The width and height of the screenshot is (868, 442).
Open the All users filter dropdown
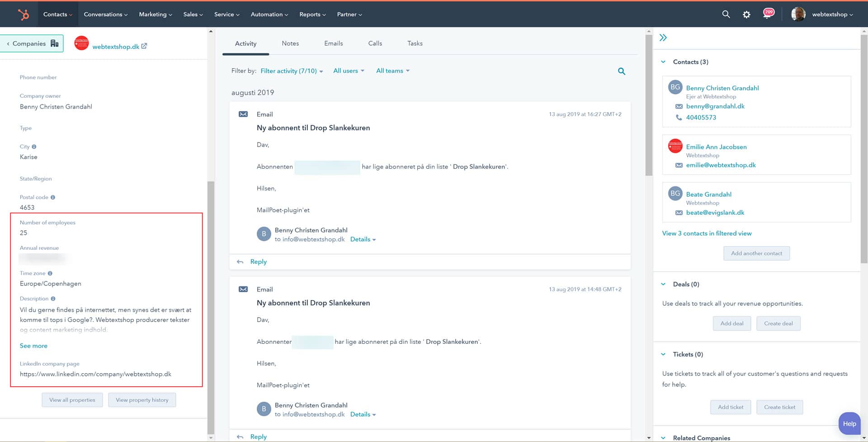(x=349, y=71)
